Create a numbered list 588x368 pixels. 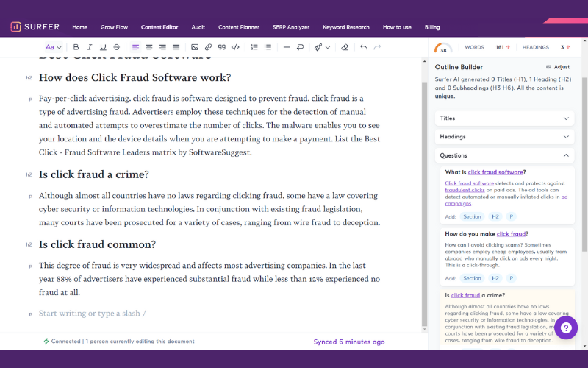click(254, 47)
